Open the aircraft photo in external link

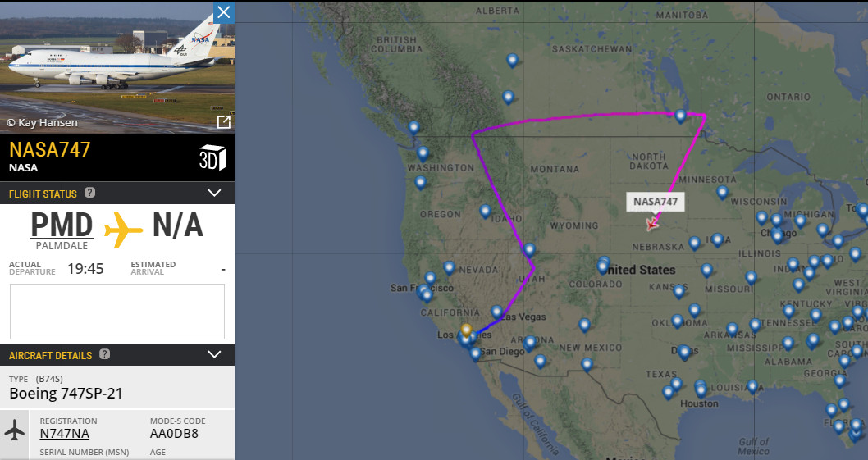click(x=223, y=122)
